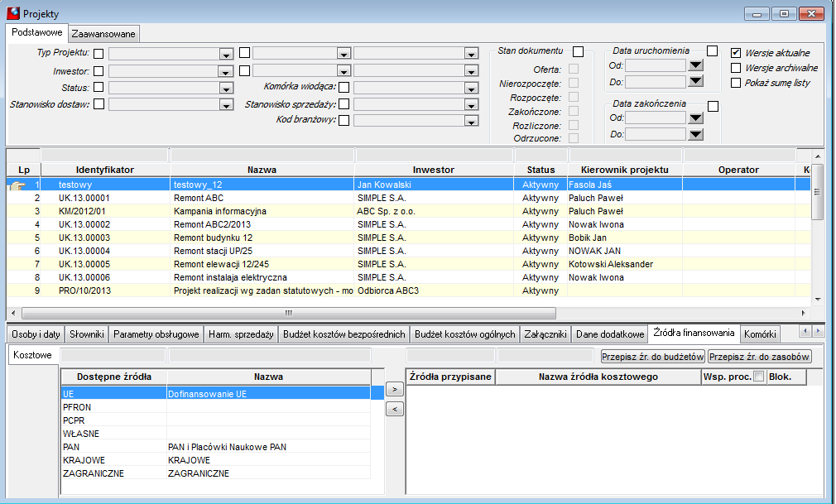Uncheck Wersje aktualne
The image size is (836, 504).
(736, 53)
